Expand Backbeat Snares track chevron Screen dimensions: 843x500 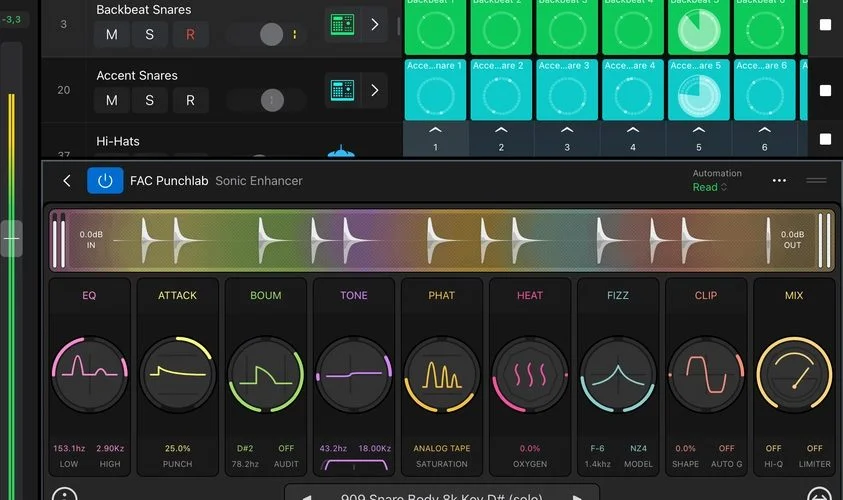375,24
